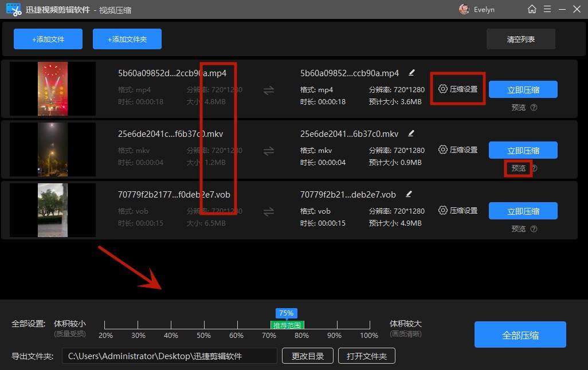Viewport: 588px width, 370px height.
Task: Click the 预览 link for mkv file
Action: (518, 168)
